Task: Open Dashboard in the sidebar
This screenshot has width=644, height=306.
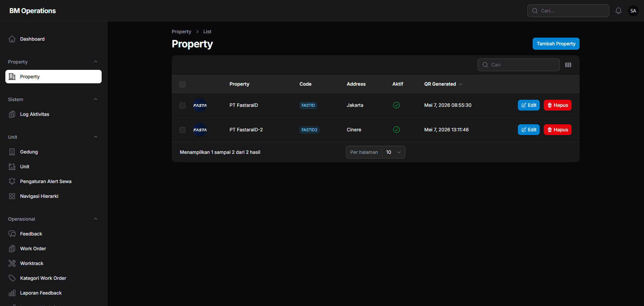Action: pos(53,39)
